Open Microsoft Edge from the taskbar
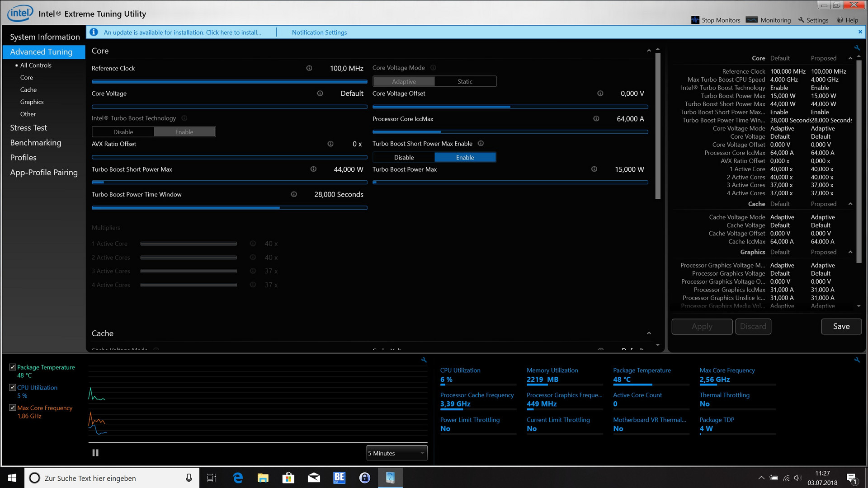868x488 pixels. (238, 478)
